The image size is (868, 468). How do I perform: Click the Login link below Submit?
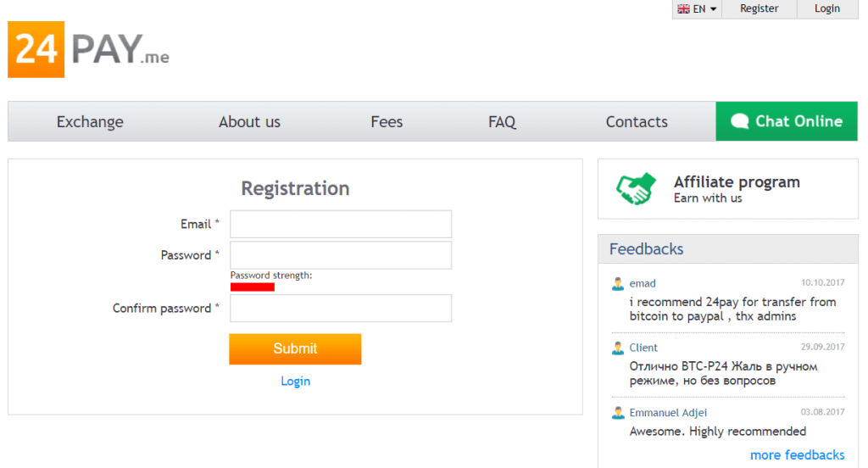(296, 381)
